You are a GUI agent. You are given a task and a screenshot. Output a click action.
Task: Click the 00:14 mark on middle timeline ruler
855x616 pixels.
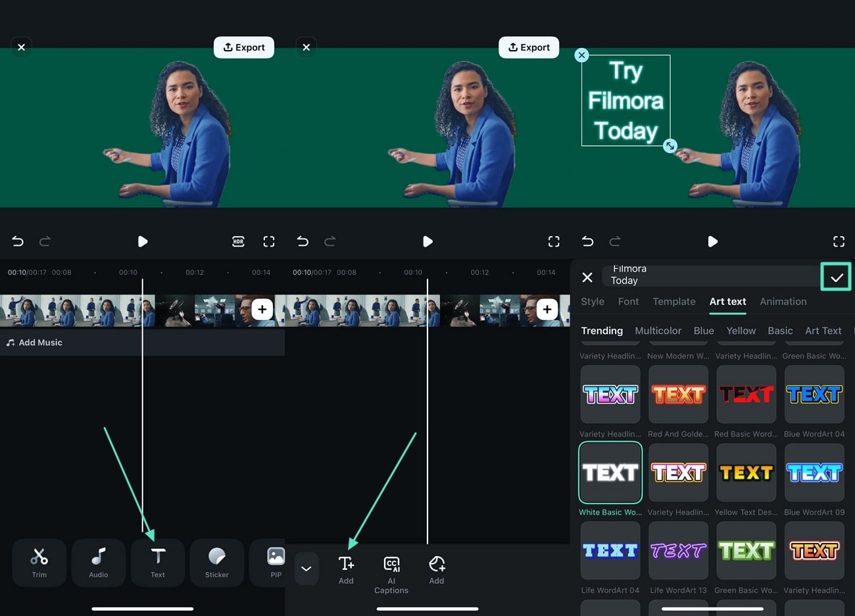click(546, 272)
